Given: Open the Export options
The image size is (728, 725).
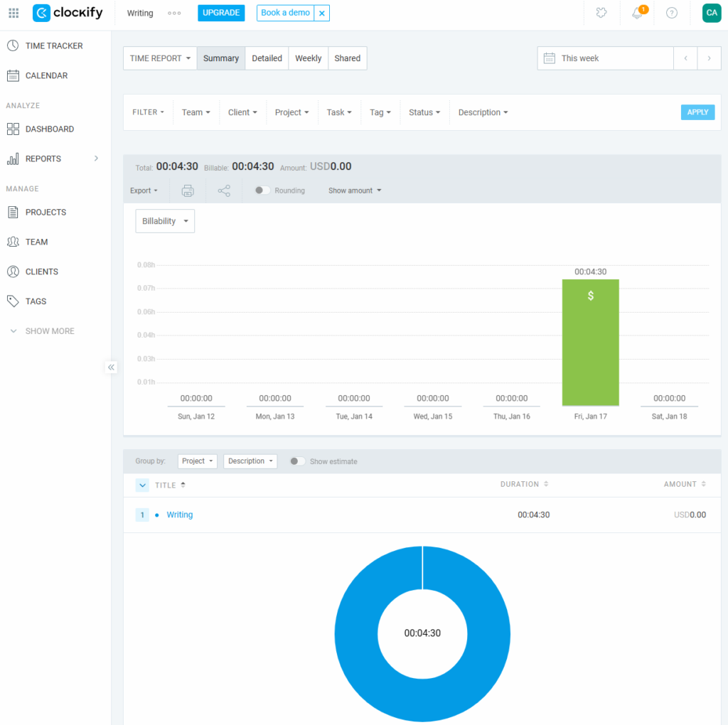Looking at the screenshot, I should coord(144,190).
